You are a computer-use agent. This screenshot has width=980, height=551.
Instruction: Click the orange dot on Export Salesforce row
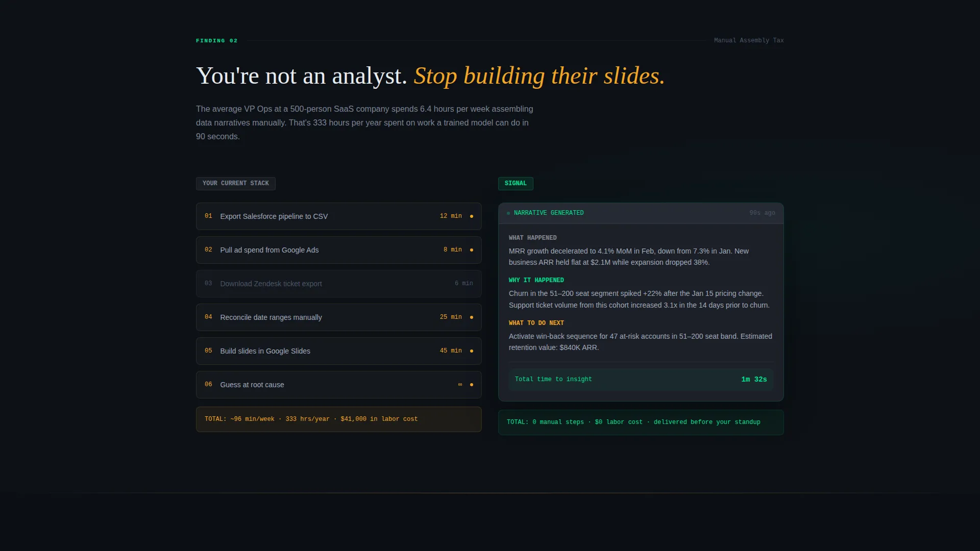tap(472, 216)
